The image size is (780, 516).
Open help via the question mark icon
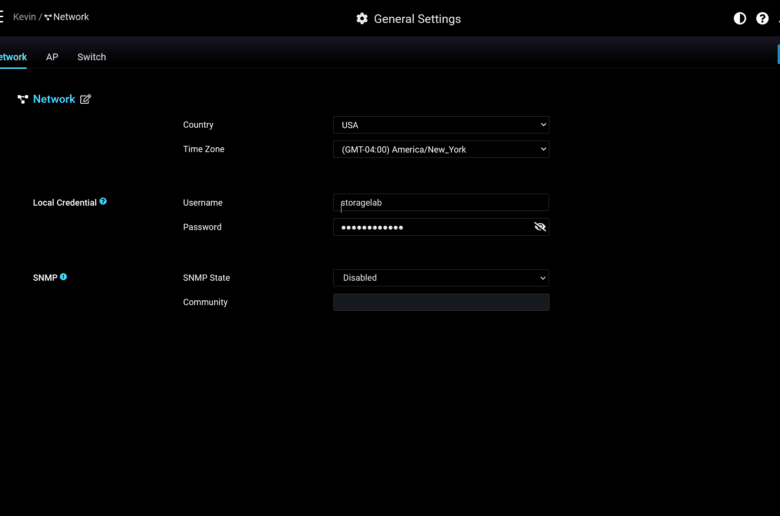[x=762, y=18]
